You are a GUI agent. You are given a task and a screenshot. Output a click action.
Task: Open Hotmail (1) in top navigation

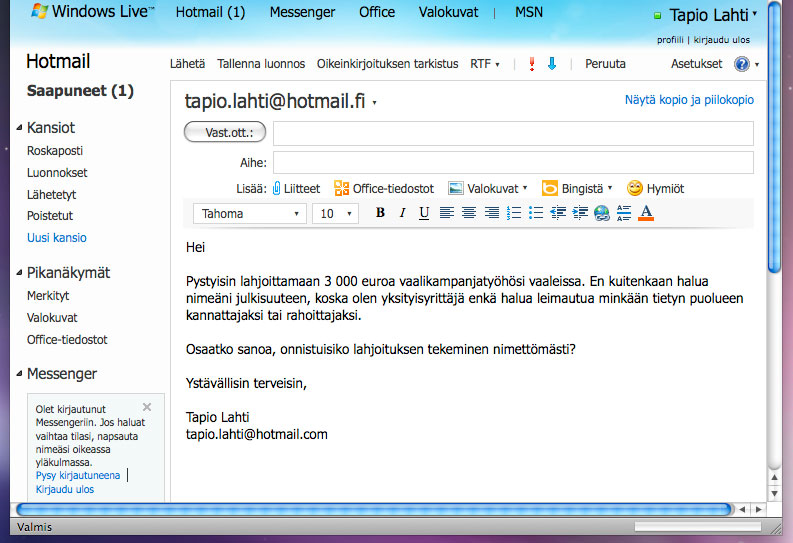point(210,12)
